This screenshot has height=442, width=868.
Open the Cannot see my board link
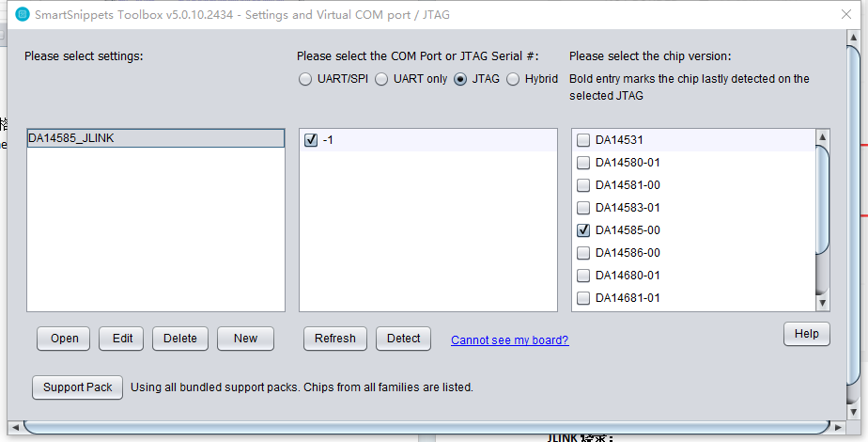(510, 340)
